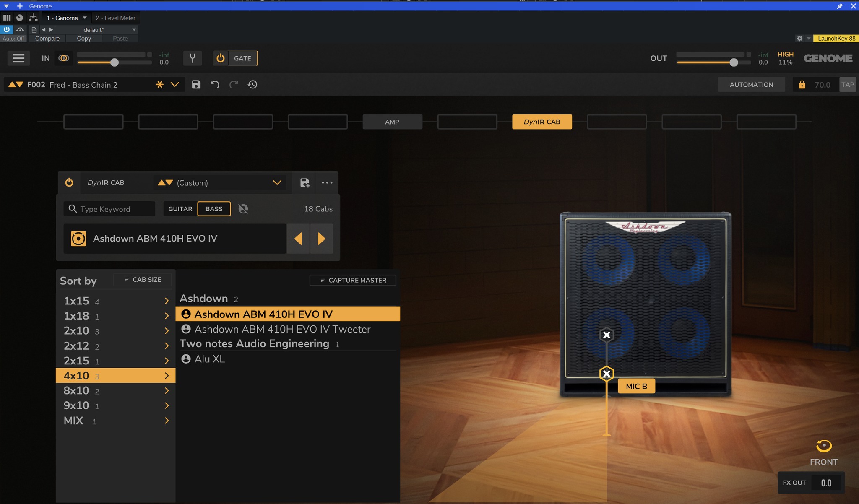The height and width of the screenshot is (504, 859).
Task: Select Ashdown ABM 410H EVO IV Tweeter
Action: [288, 329]
